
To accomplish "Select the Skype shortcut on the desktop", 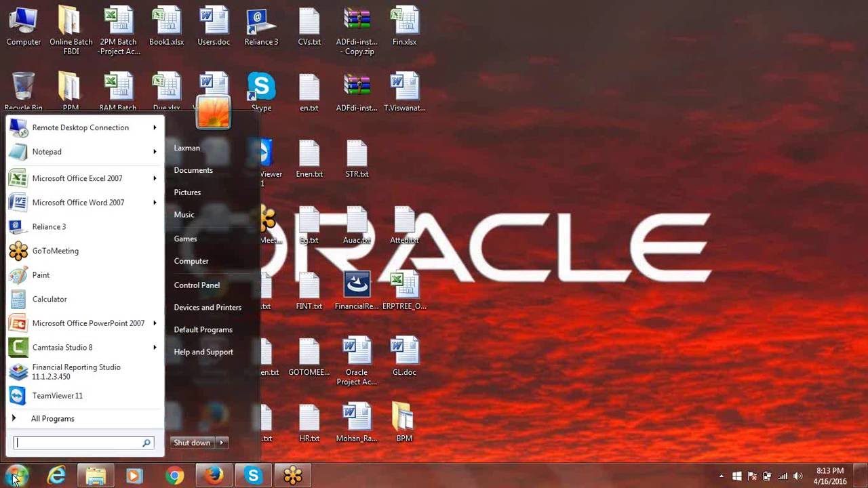I will [261, 91].
